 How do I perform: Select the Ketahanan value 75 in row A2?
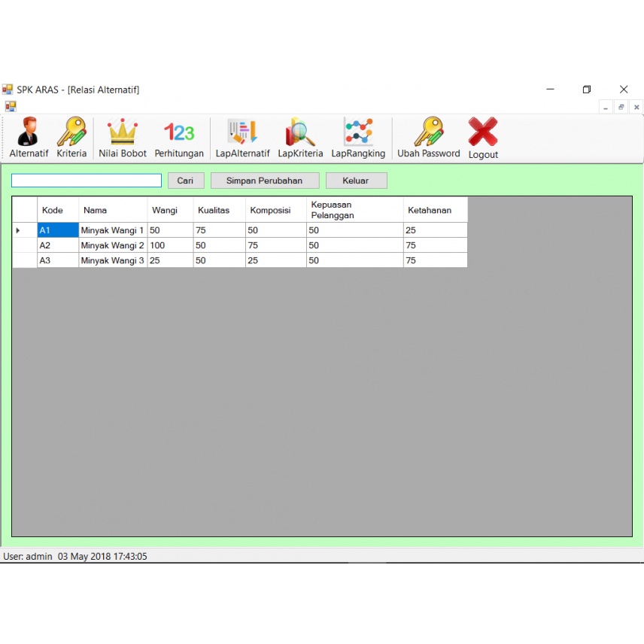(x=436, y=245)
